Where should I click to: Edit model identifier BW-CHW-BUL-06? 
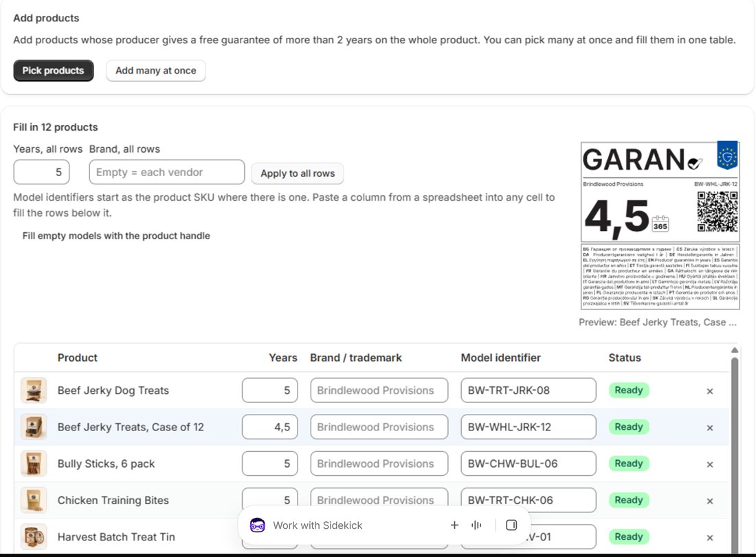[x=529, y=463]
